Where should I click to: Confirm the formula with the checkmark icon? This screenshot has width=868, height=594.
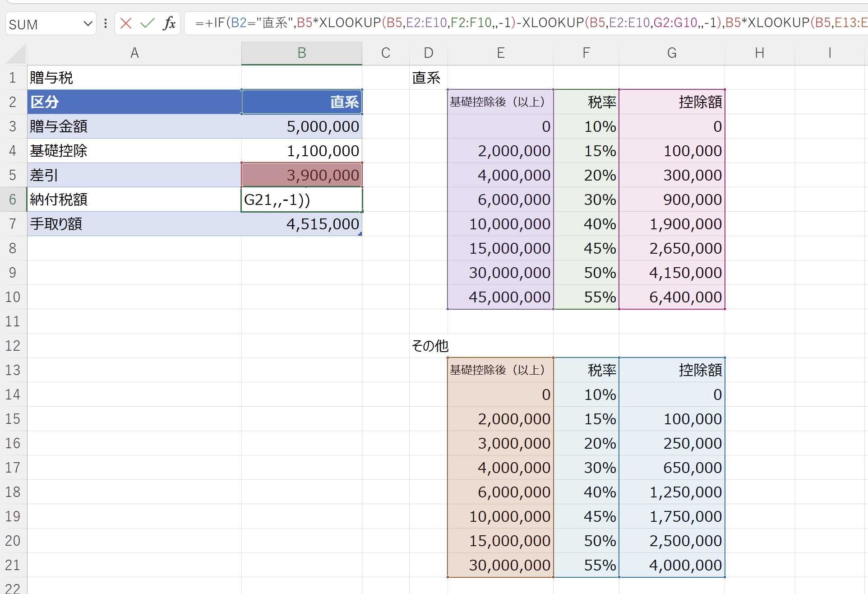147,23
